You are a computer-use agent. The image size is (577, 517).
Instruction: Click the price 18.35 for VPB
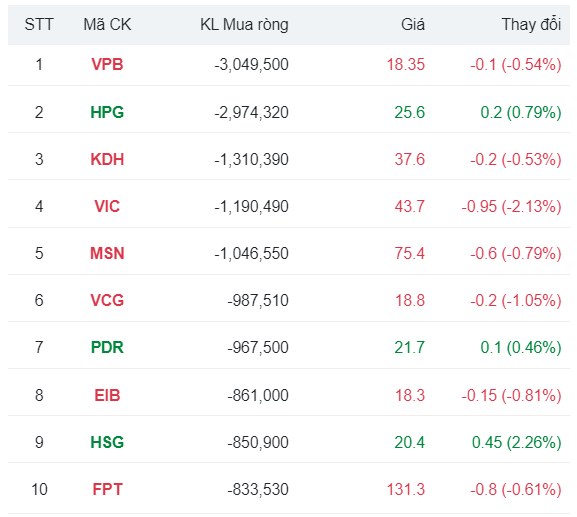pos(406,65)
